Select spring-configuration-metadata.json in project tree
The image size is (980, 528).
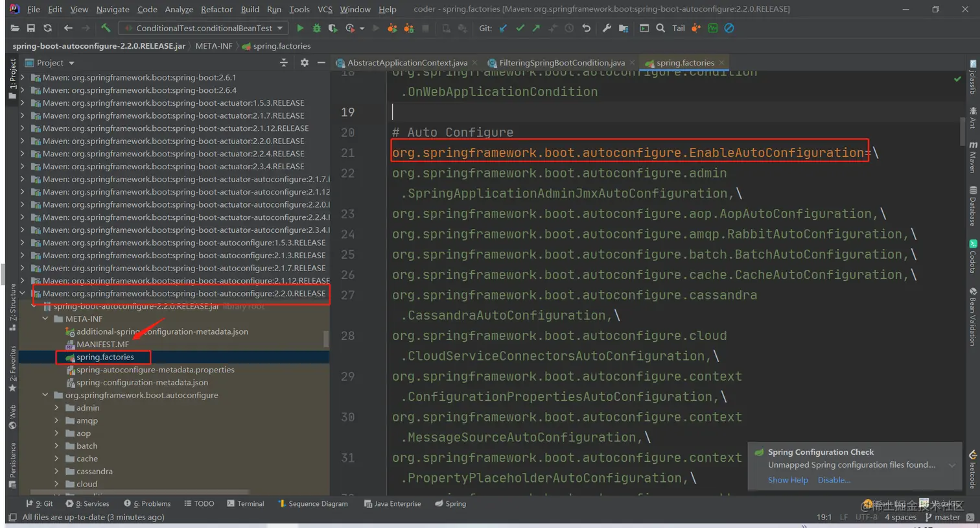(x=142, y=382)
